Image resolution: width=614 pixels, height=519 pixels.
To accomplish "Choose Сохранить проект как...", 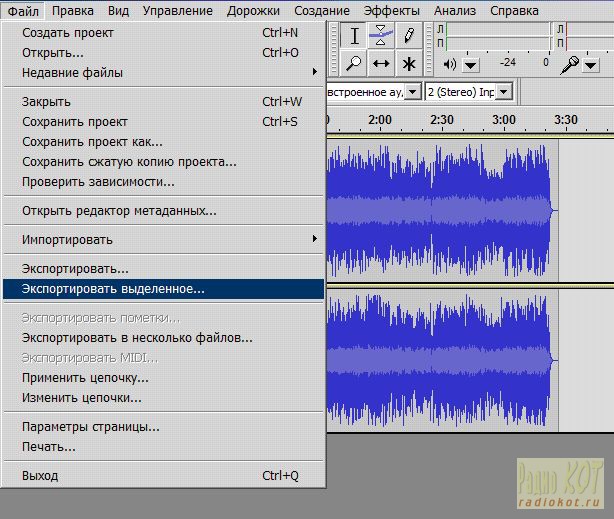I will click(x=164, y=142).
